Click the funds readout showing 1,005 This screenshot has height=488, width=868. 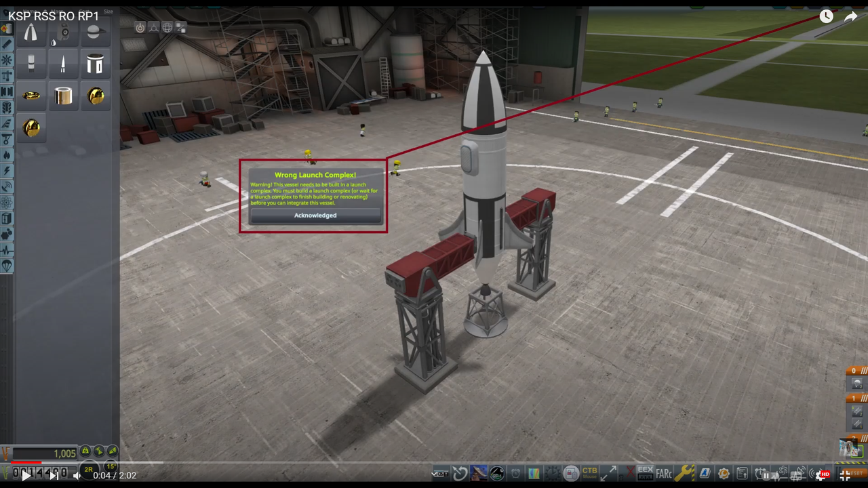[x=45, y=453]
